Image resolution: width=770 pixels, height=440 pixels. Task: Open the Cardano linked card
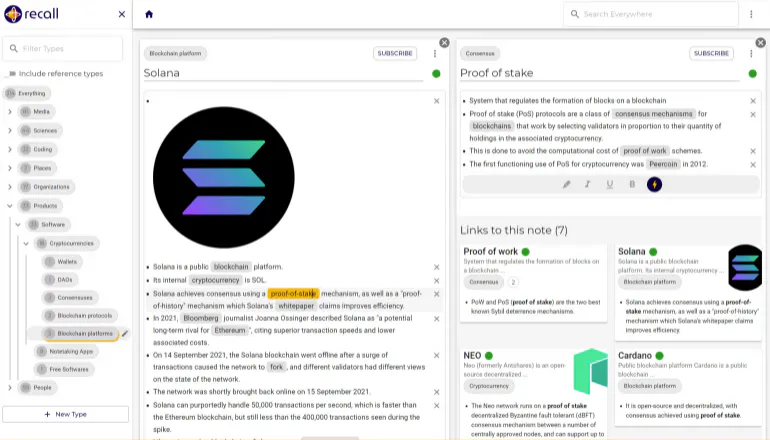688,386
